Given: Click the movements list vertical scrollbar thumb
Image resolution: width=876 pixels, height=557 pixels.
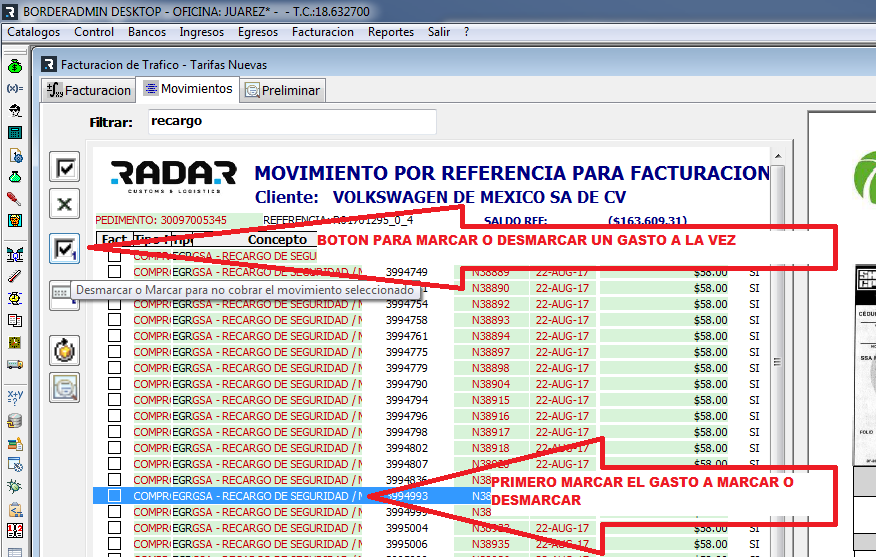Looking at the screenshot, I should pyautogui.click(x=778, y=361).
